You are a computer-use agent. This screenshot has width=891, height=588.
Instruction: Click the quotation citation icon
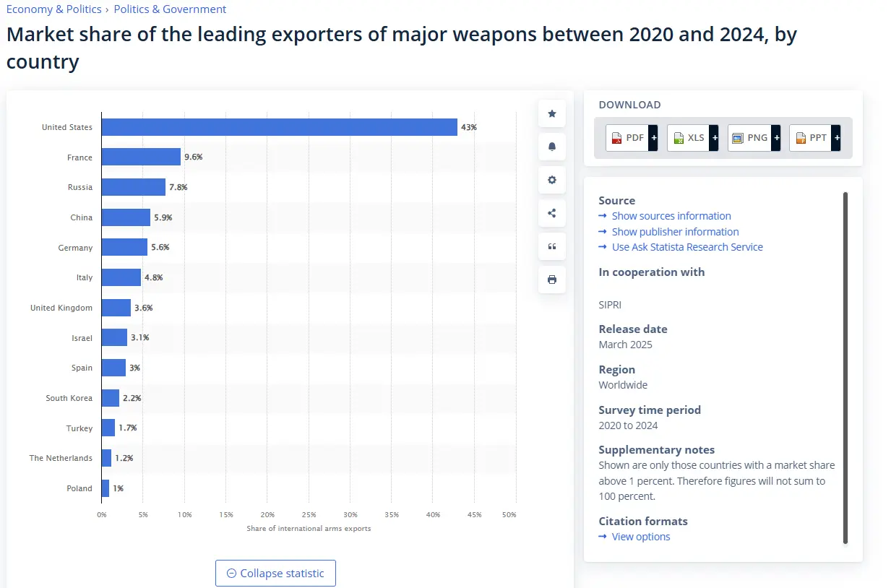[552, 246]
